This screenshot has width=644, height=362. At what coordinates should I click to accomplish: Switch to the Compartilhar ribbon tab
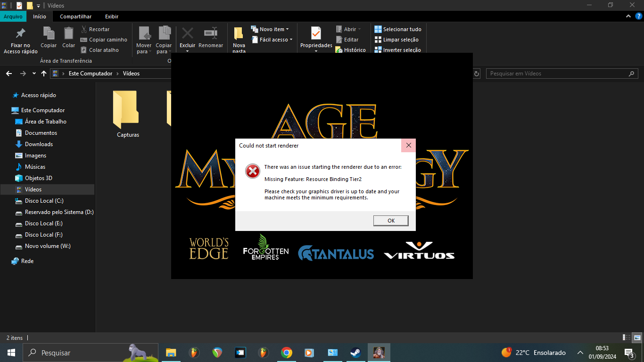(75, 16)
